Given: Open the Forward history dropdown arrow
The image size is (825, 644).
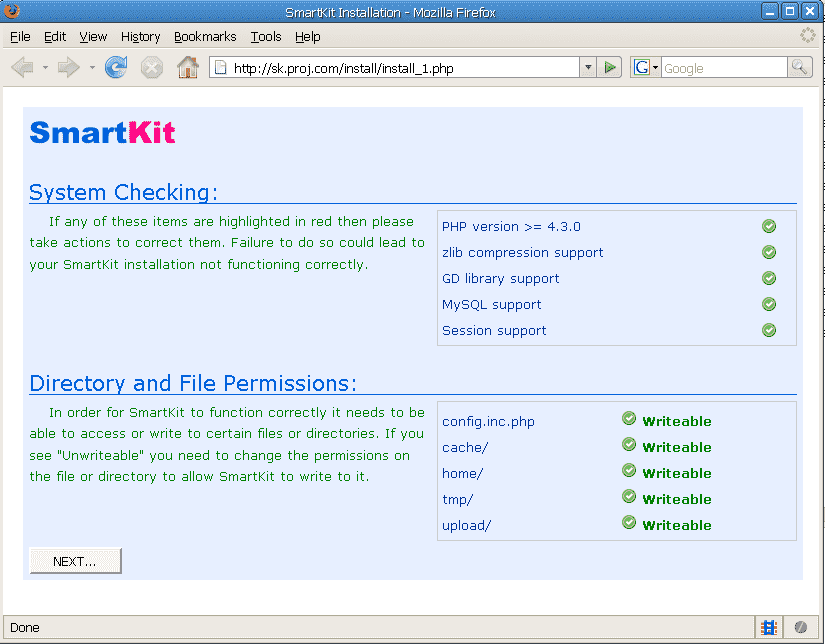Looking at the screenshot, I should click(x=92, y=68).
